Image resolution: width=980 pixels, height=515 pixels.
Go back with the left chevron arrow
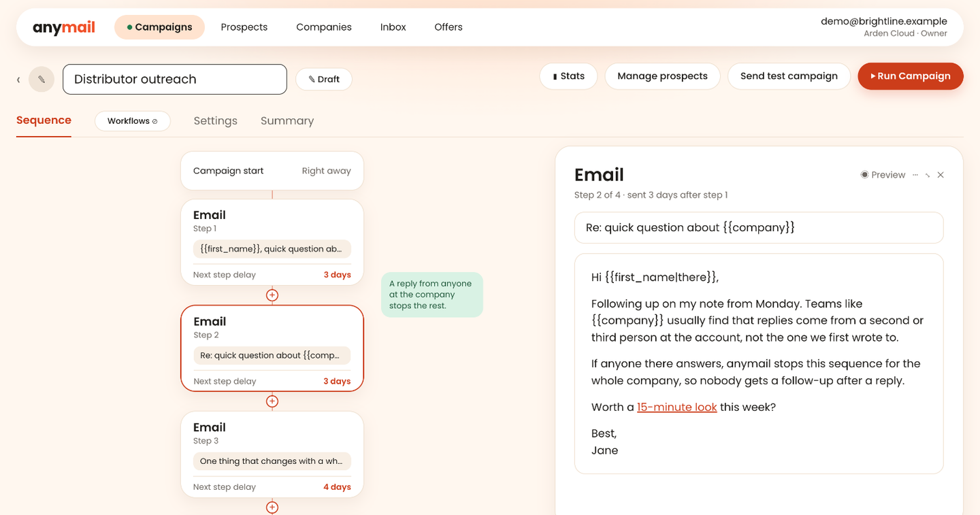18,80
